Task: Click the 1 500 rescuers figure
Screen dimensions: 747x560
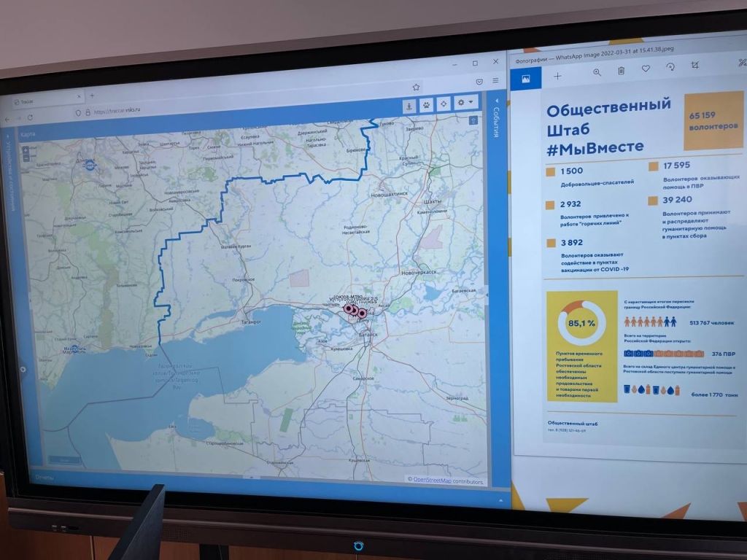Action: point(571,171)
